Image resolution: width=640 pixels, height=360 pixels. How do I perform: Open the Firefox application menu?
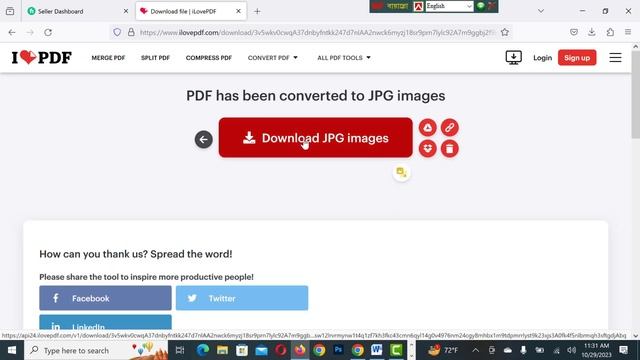click(x=628, y=32)
